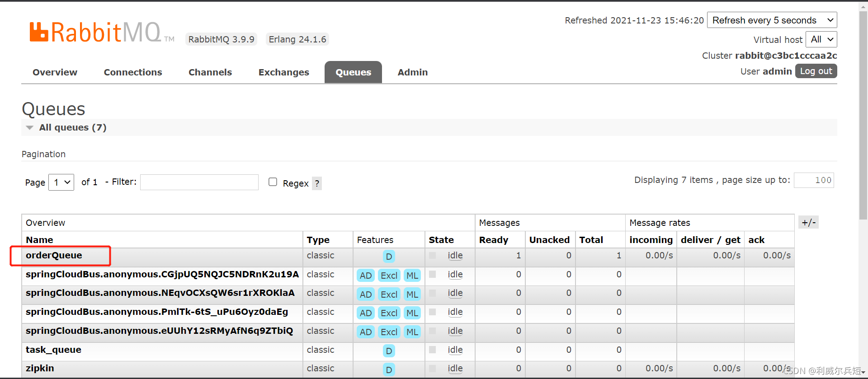Click Excl badge in the NEqvOCXsQW6sr1rXROKlaA row
The image size is (868, 379).
tap(389, 295)
